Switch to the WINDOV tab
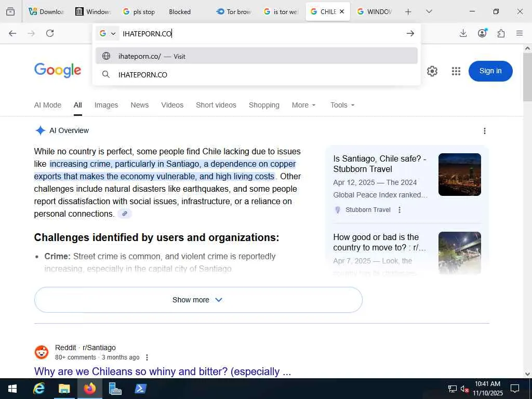532x399 pixels. [375, 11]
